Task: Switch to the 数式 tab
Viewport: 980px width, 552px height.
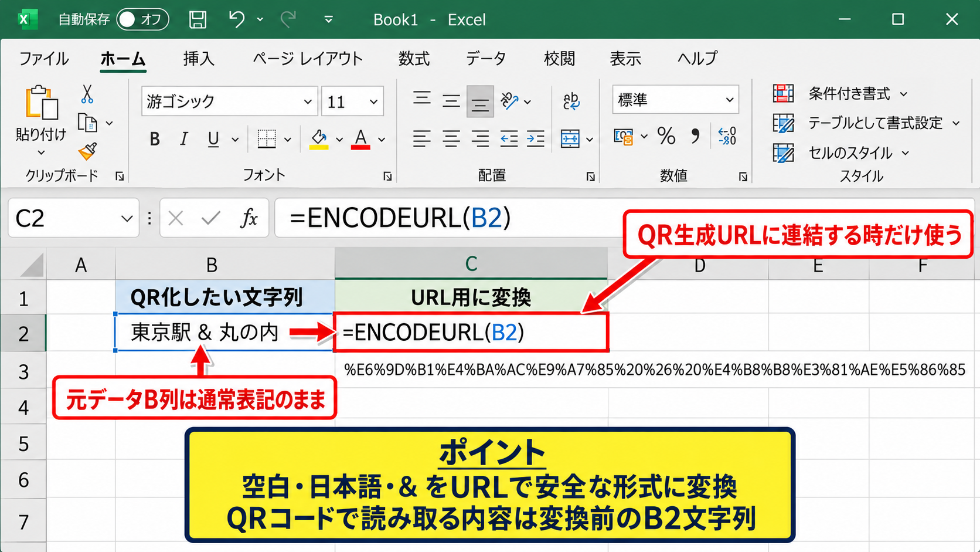Action: [414, 59]
